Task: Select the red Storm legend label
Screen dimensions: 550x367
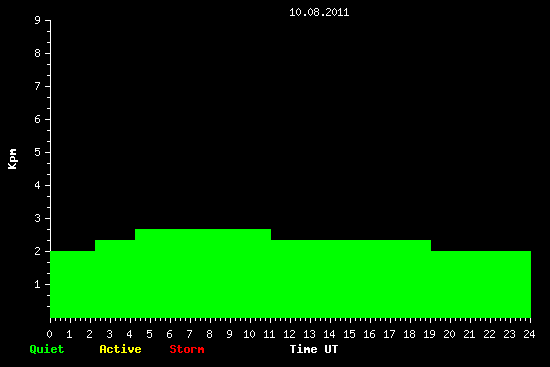Action: pos(187,349)
